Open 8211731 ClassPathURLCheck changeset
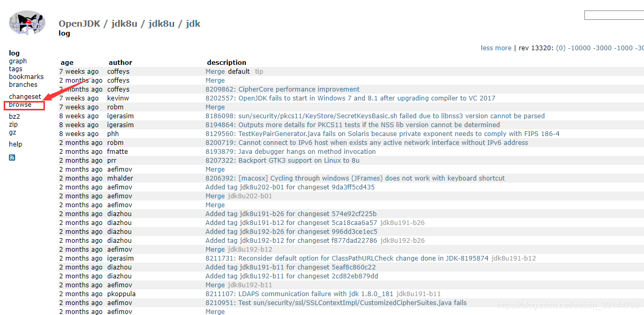This screenshot has width=644, height=315. click(347, 258)
